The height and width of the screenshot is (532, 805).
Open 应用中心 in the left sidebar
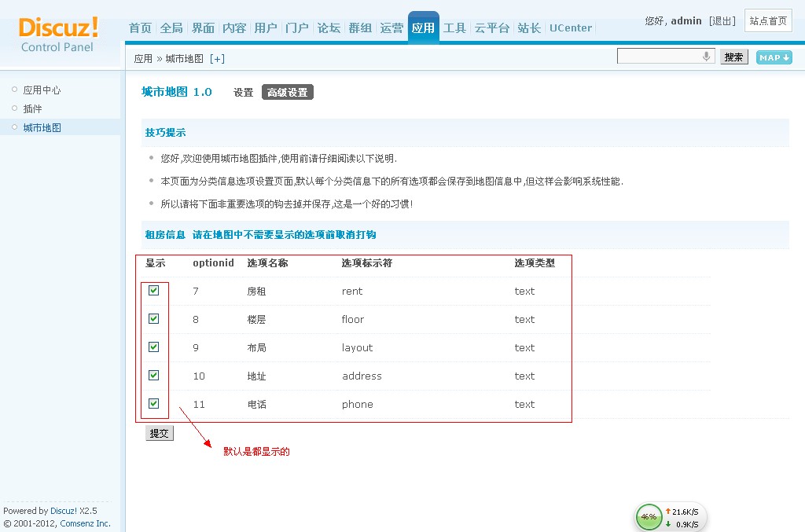(x=42, y=90)
